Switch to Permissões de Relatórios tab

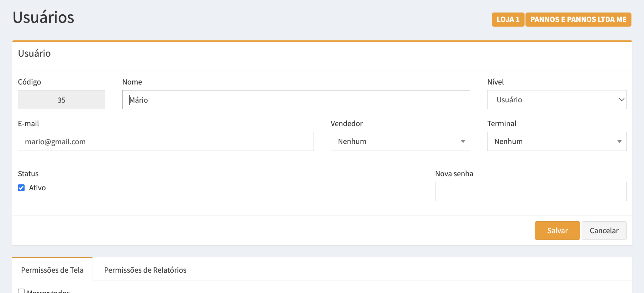145,270
